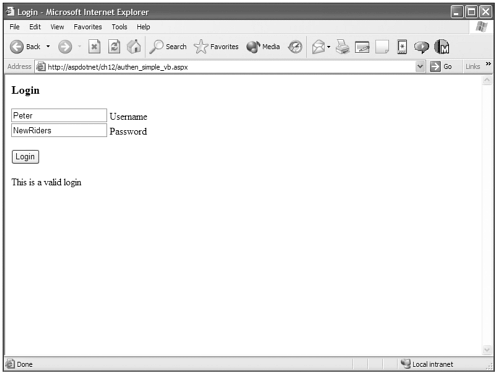Refresh the page with the Refresh icon
498x374 pixels.
(114, 47)
